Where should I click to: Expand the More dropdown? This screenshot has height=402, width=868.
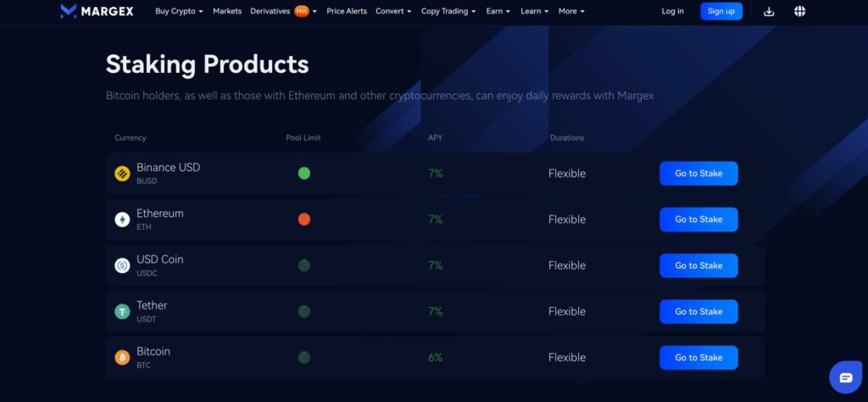point(571,11)
